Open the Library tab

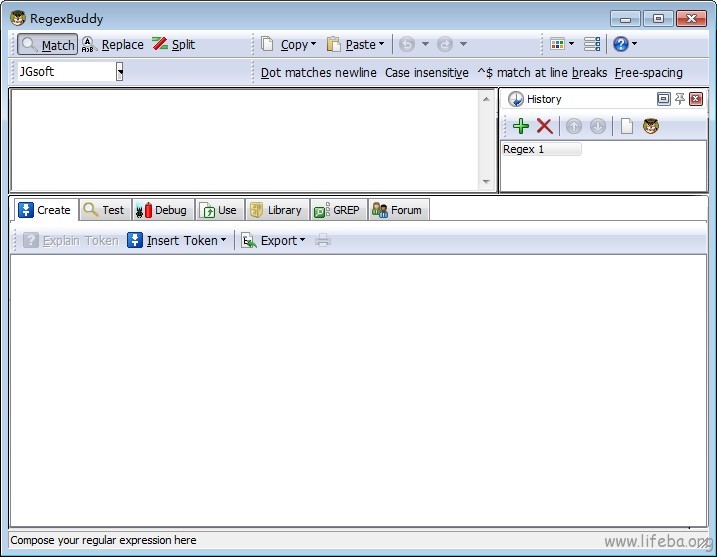[277, 210]
